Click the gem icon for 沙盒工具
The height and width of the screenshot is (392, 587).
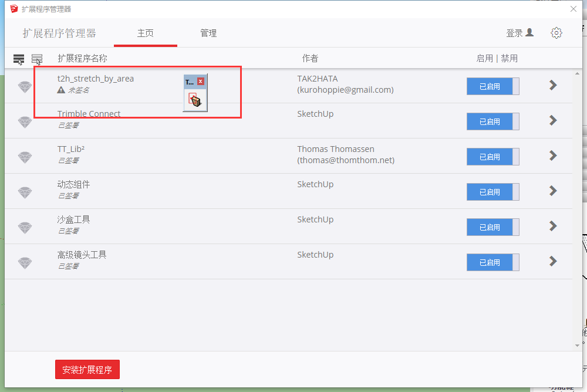[25, 228]
